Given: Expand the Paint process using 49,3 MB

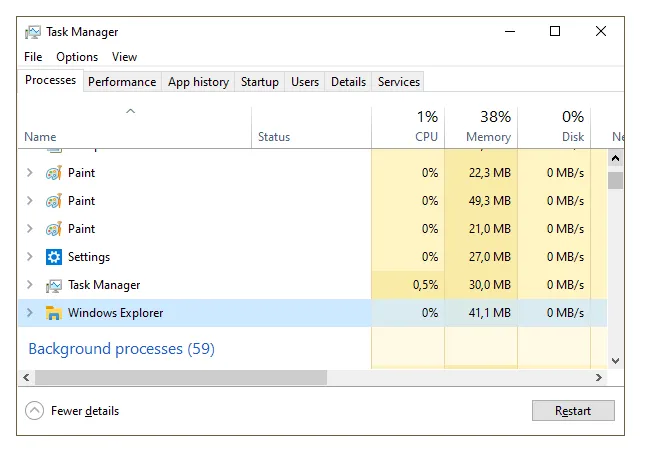Looking at the screenshot, I should (29, 201).
